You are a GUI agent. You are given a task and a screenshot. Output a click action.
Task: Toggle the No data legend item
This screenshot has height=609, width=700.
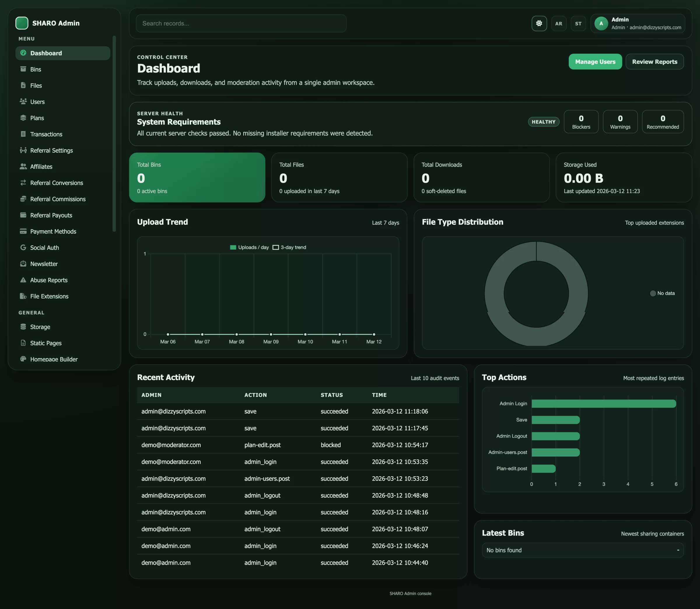coord(662,293)
